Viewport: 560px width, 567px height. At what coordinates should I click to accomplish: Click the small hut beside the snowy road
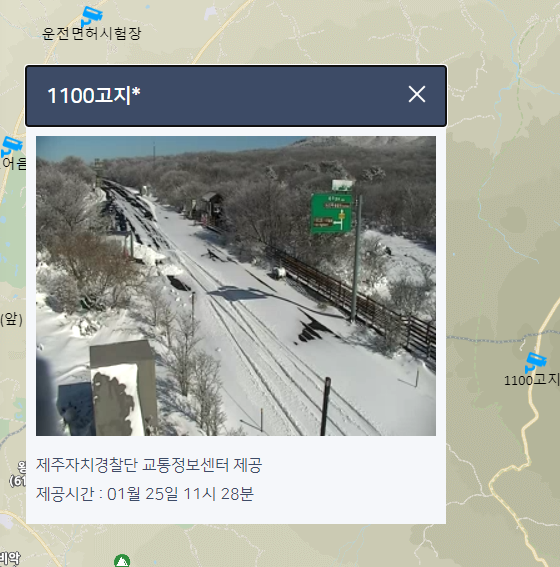coord(213,206)
